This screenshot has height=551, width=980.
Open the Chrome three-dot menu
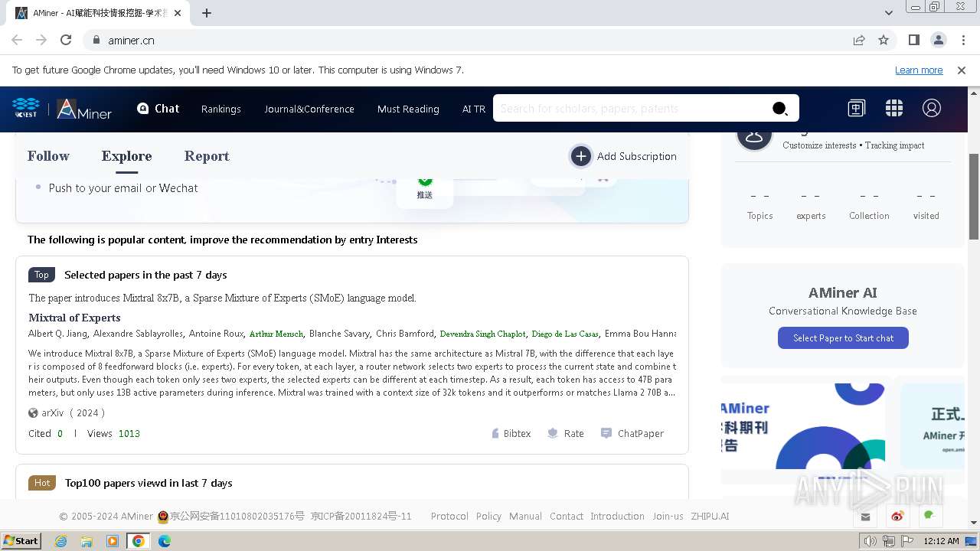coord(962,40)
